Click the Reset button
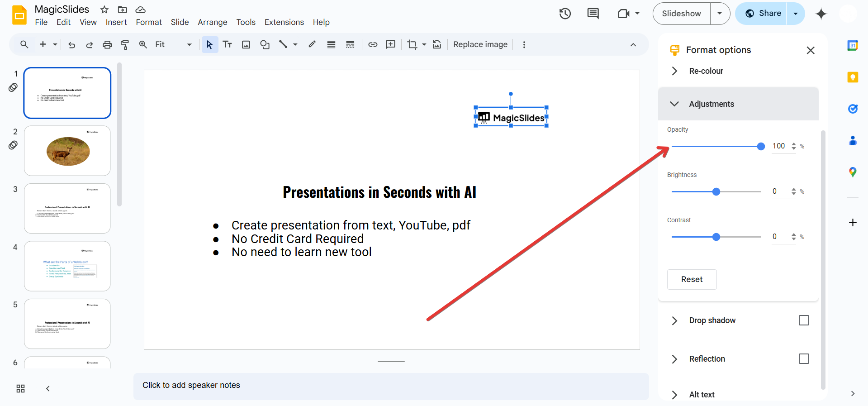This screenshot has height=406, width=868. click(x=692, y=279)
